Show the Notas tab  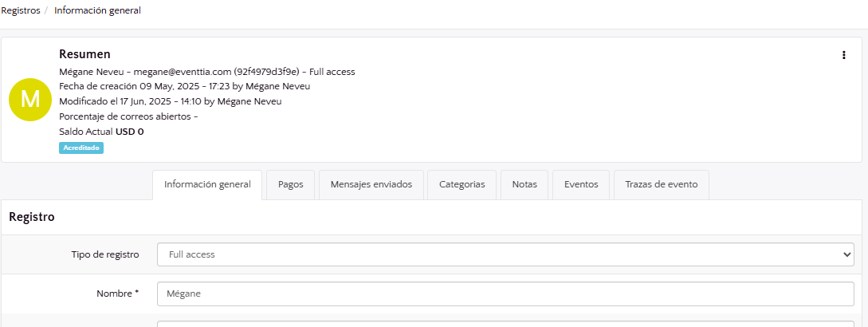524,184
